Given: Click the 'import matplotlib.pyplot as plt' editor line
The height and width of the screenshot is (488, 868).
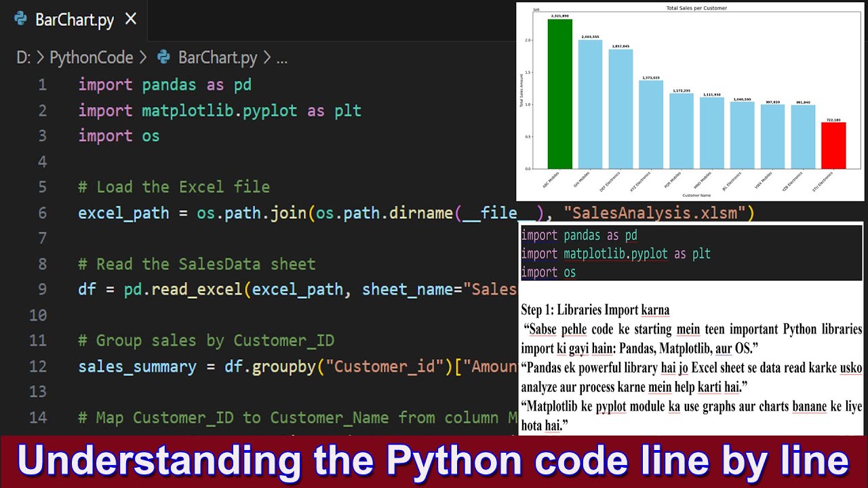Looking at the screenshot, I should point(220,110).
